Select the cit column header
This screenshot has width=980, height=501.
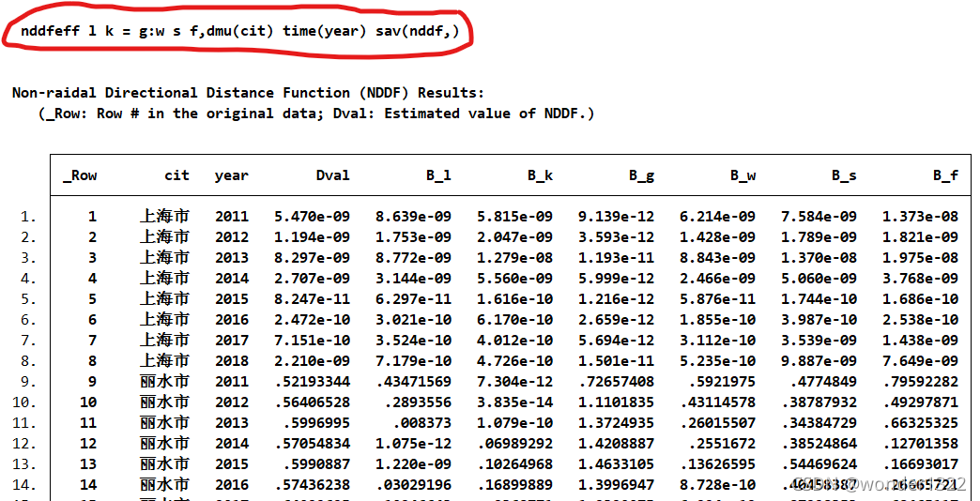click(176, 175)
